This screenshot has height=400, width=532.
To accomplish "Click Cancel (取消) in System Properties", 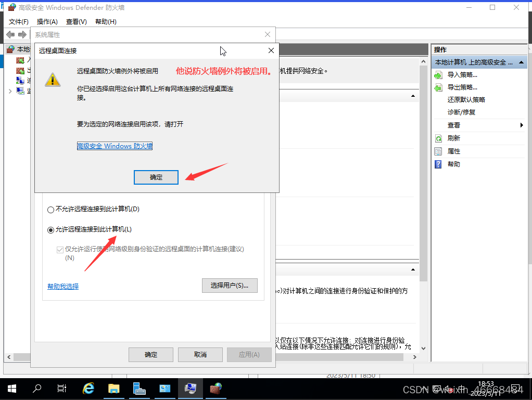I will click(x=200, y=355).
